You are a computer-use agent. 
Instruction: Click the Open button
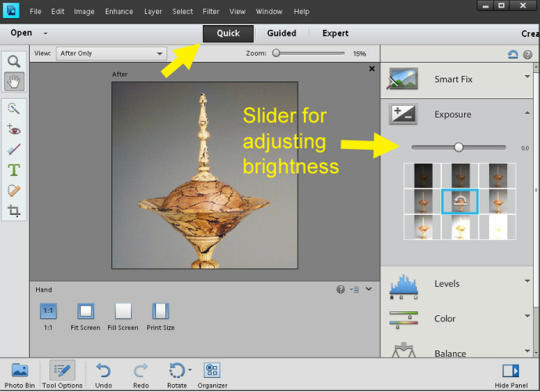tap(21, 33)
